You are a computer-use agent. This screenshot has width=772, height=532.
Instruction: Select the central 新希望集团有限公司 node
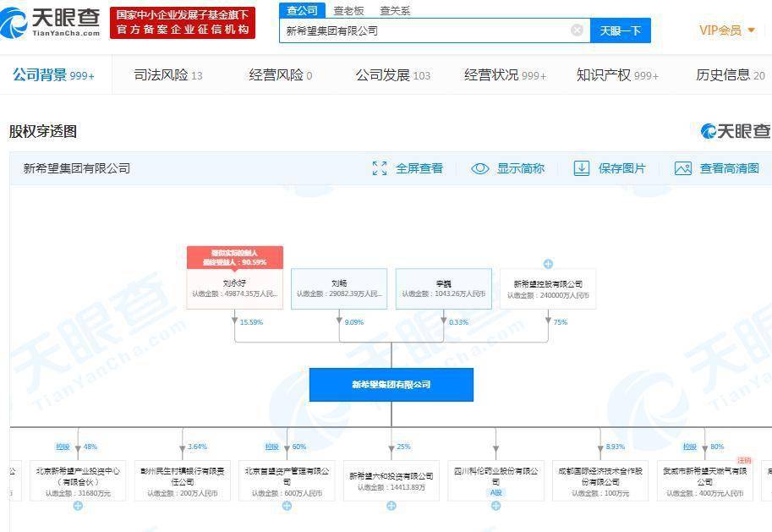[391, 384]
